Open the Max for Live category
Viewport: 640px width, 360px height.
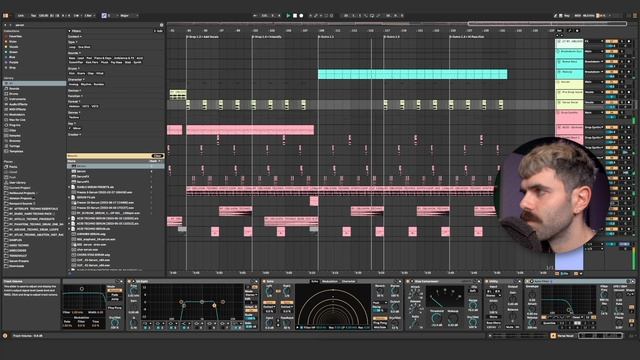[x=17, y=120]
